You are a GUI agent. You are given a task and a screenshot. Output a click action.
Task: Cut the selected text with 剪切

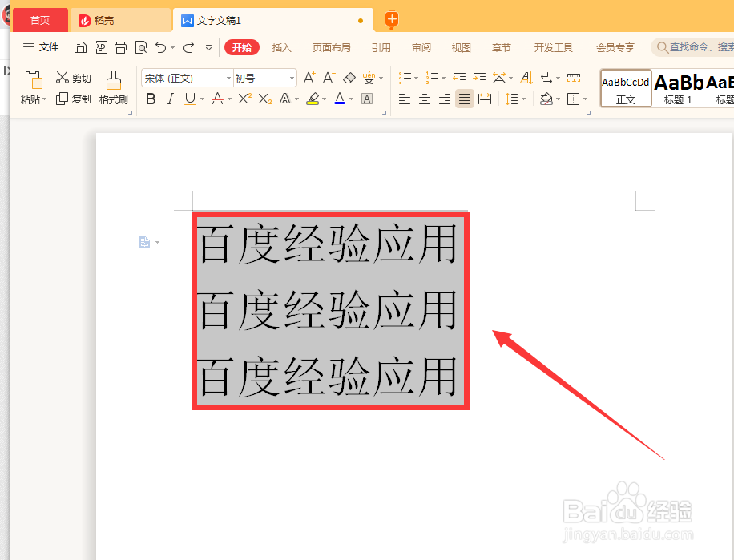click(x=73, y=78)
